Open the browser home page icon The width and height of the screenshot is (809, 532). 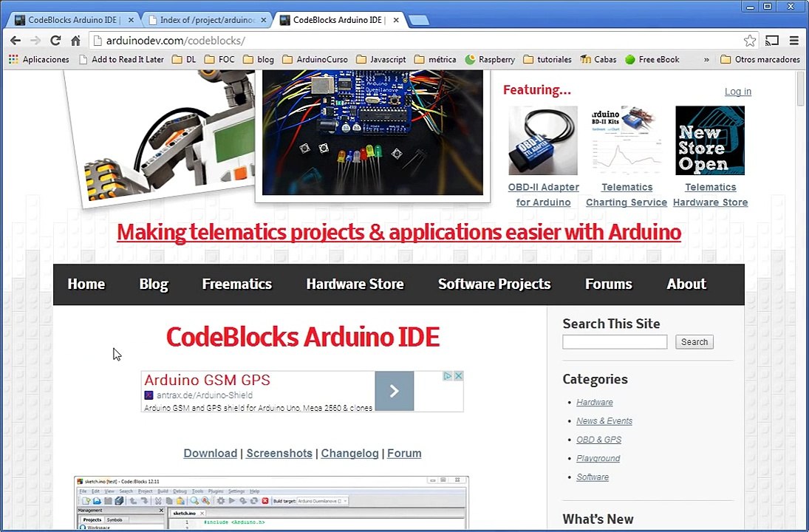pyautogui.click(x=75, y=40)
